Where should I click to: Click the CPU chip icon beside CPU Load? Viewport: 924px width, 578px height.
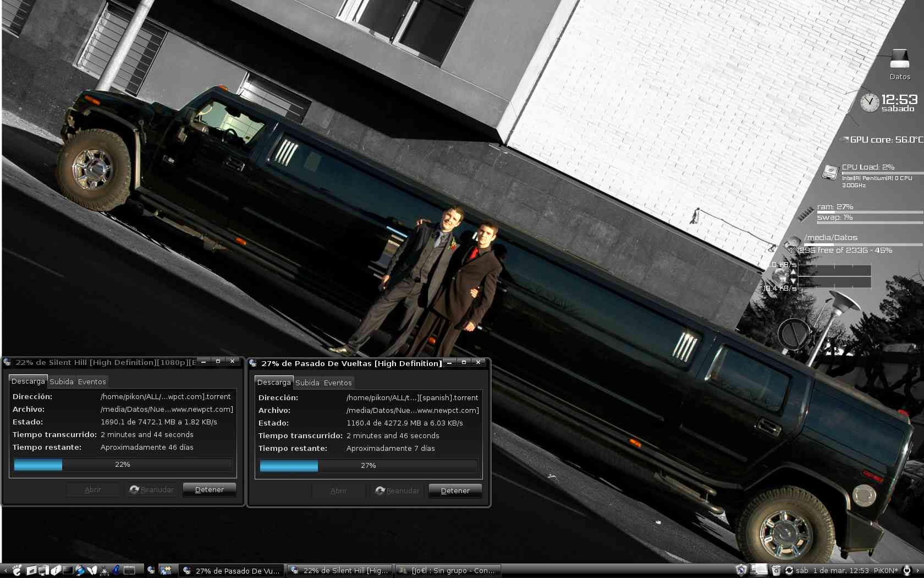tap(830, 172)
